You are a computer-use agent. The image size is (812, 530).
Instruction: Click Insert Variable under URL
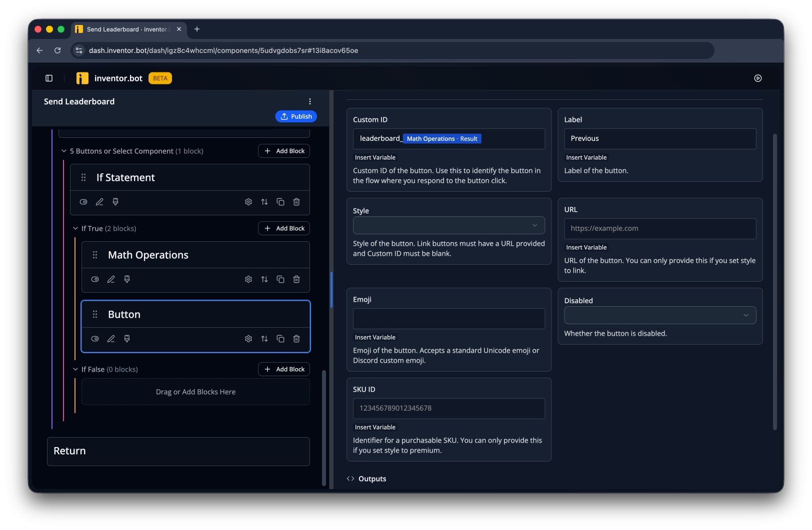coord(586,247)
